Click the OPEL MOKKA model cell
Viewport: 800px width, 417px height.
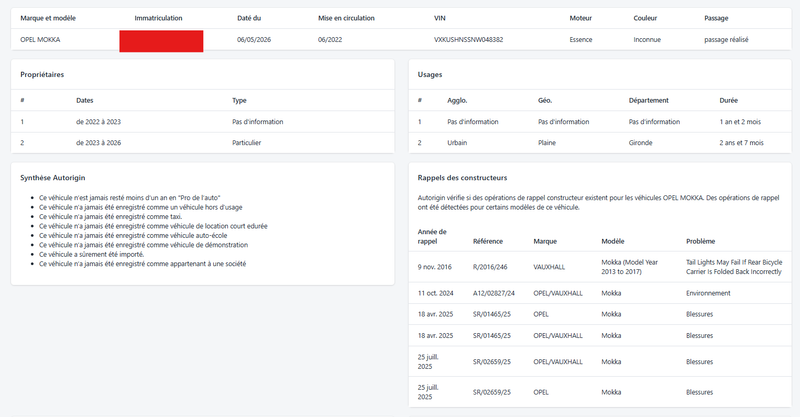click(x=40, y=39)
